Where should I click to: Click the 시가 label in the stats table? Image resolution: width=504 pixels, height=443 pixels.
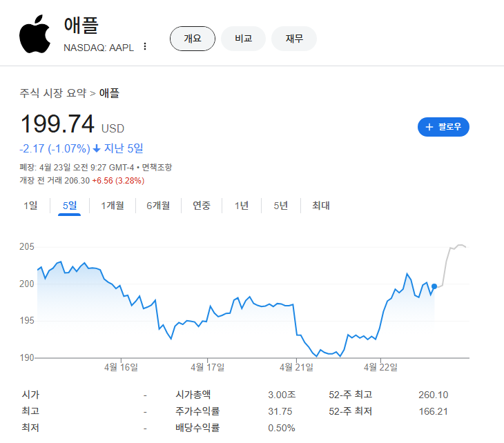pyautogui.click(x=30, y=395)
